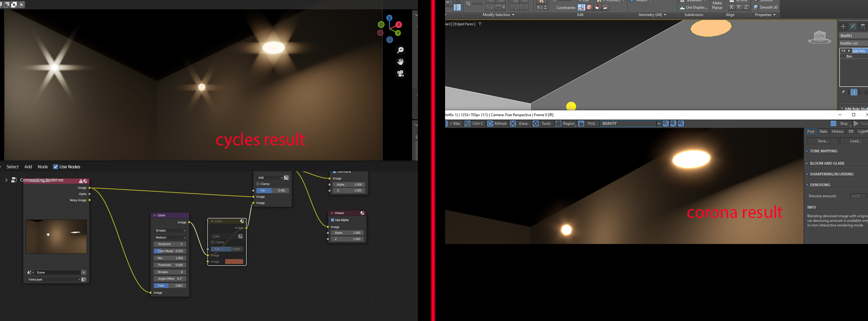Click the Blender viewport pan hand icon
The height and width of the screenshot is (321, 868).
click(x=400, y=62)
